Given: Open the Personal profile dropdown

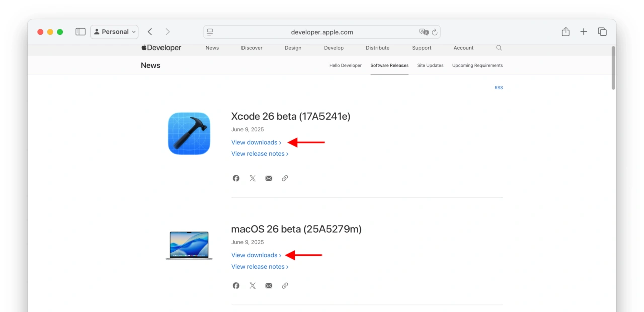Looking at the screenshot, I should (x=114, y=32).
